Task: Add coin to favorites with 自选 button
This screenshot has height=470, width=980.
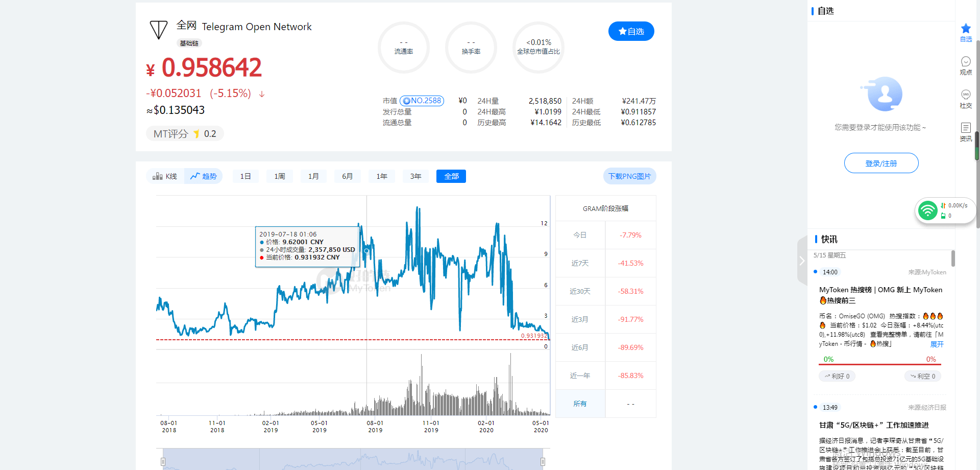Action: tap(631, 31)
